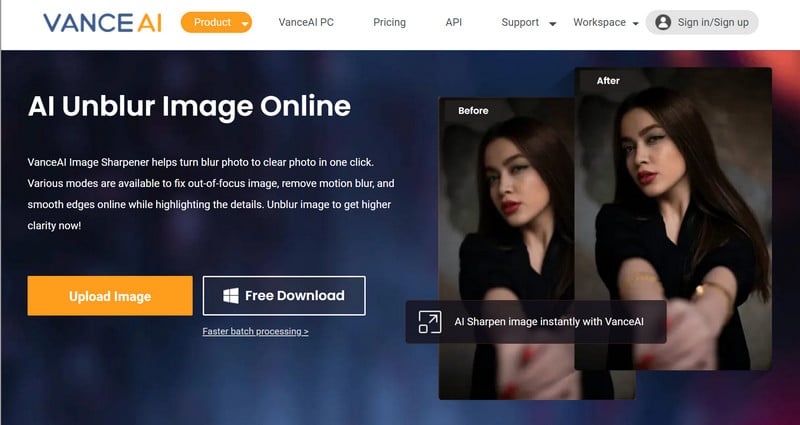Expand the Workspace dropdown arrow
Screen dimensions: 800x425
[635, 23]
